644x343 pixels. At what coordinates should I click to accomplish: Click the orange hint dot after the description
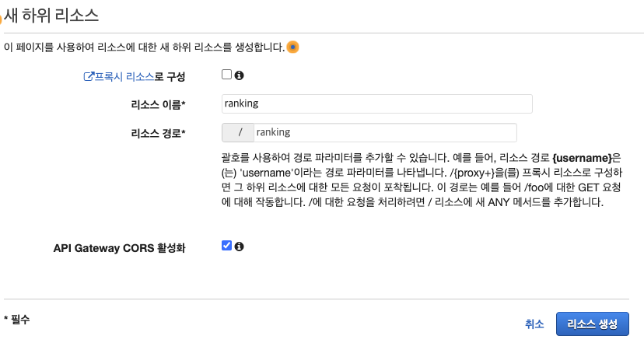(293, 47)
